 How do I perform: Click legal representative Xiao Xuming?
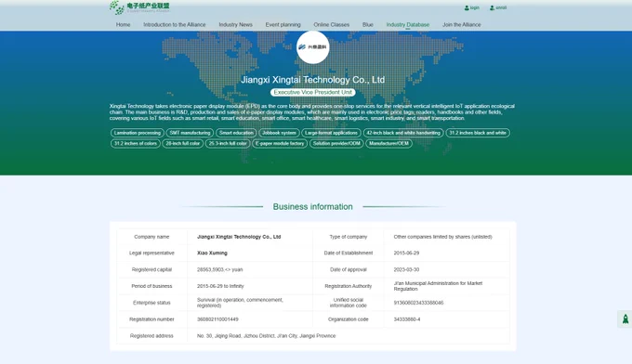[212, 253]
